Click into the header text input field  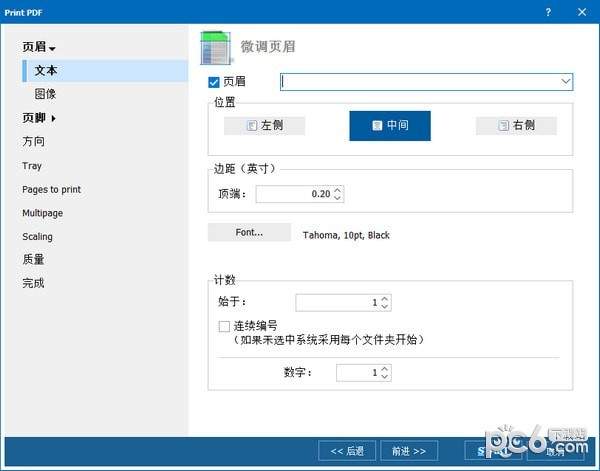420,81
